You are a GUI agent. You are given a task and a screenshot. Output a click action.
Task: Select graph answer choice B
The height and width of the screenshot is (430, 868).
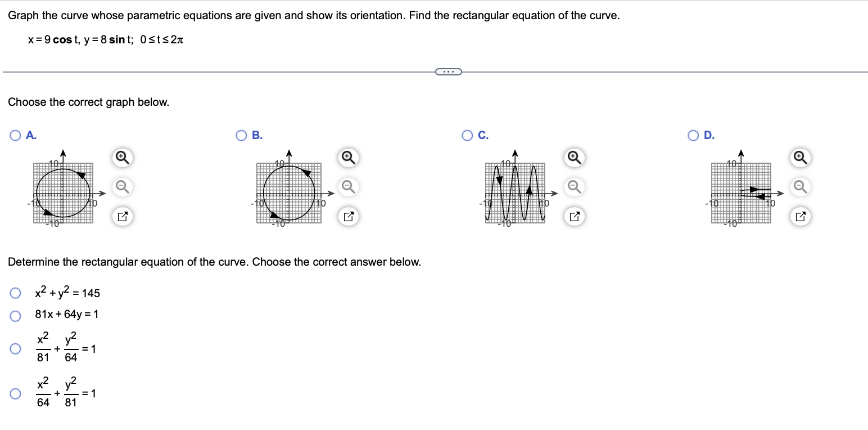click(x=241, y=135)
